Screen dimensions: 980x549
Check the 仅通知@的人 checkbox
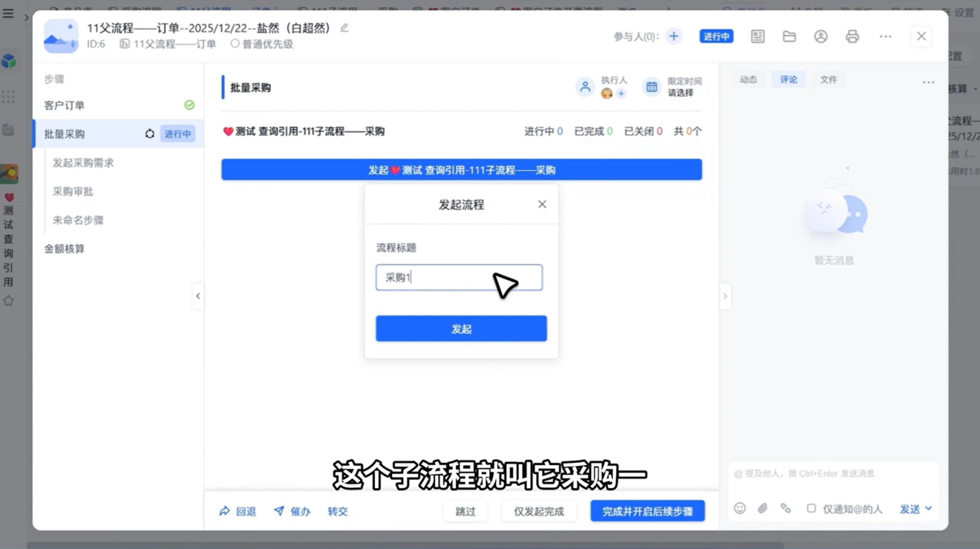[811, 509]
